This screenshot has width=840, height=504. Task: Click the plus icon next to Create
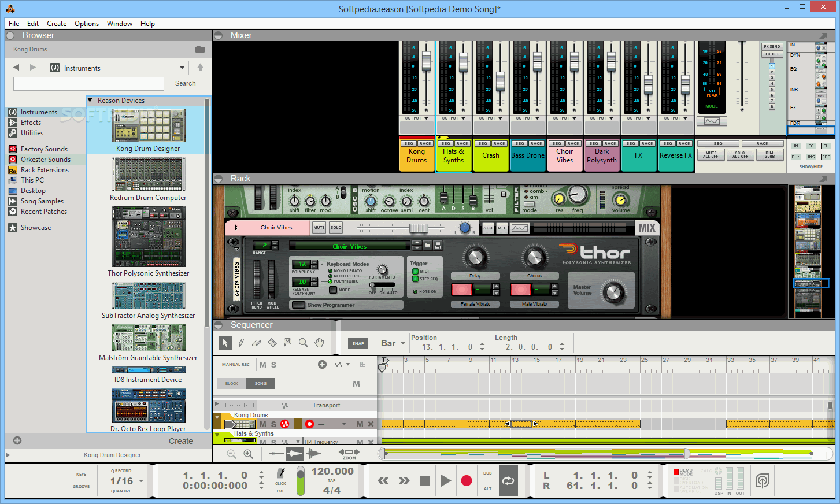coord(17,440)
